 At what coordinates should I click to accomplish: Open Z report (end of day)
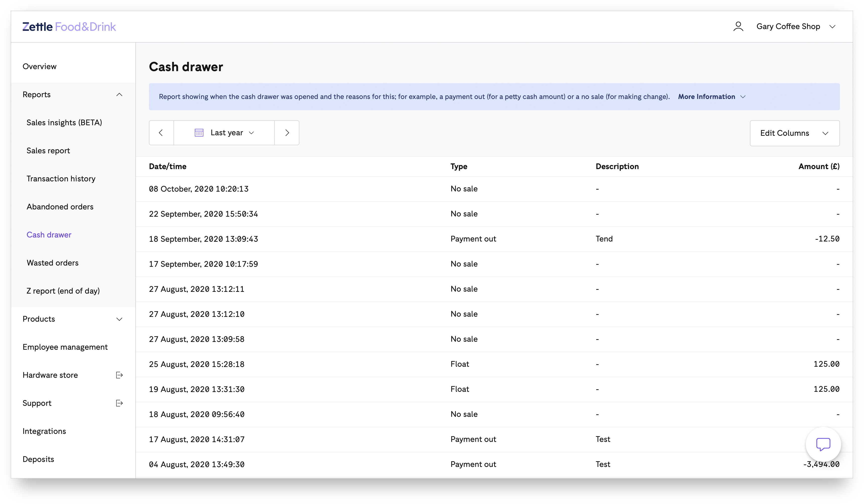[x=63, y=291]
